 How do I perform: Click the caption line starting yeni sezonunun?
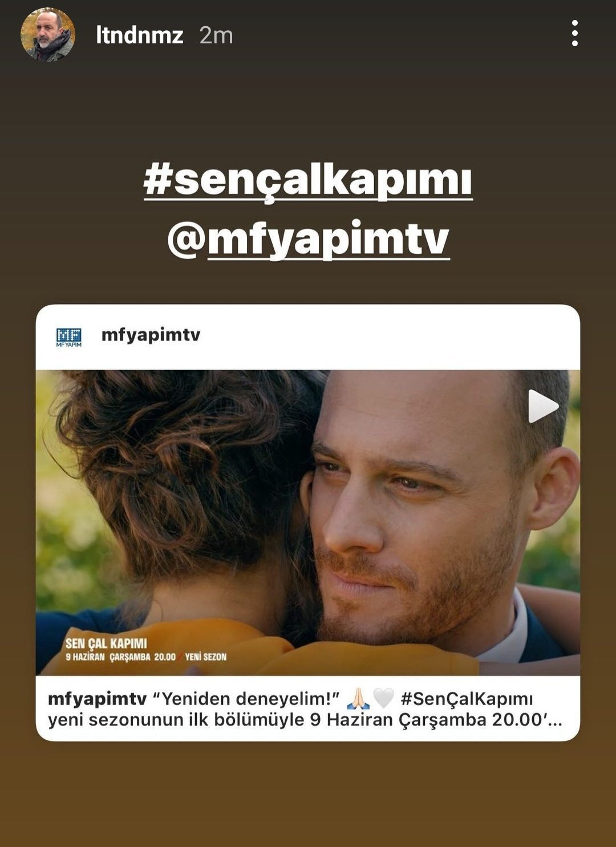[305, 720]
